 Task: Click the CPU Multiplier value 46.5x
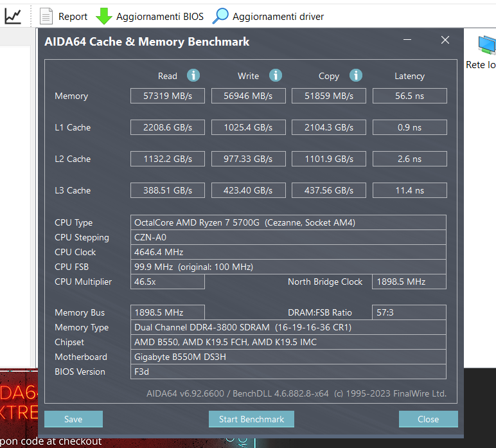(168, 282)
